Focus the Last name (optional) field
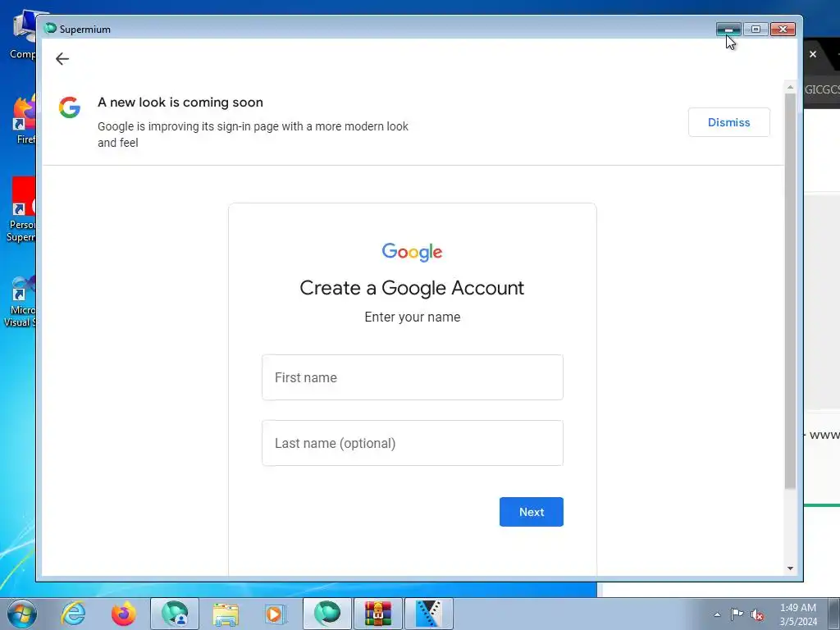 [x=412, y=443]
